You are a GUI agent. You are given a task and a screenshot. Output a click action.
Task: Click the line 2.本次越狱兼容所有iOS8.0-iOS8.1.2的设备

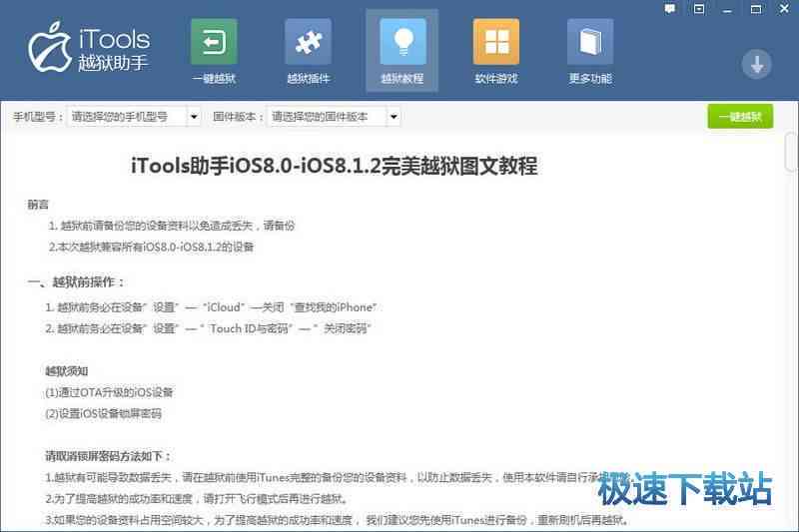pos(151,247)
